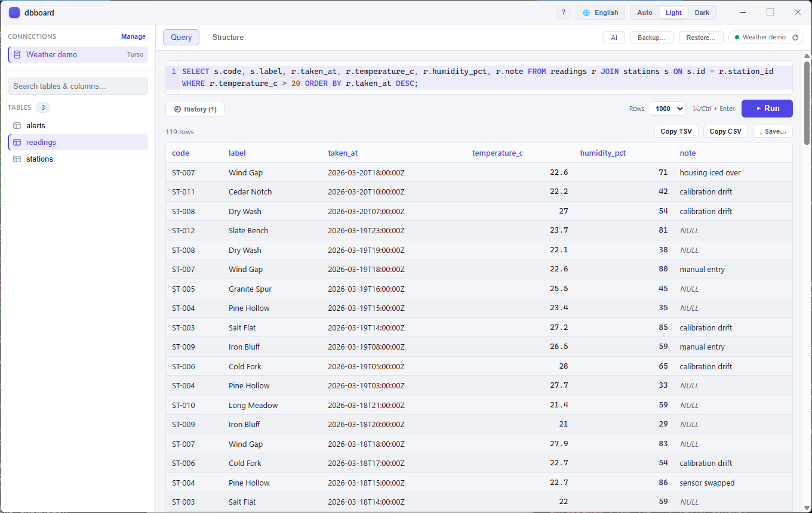Switch to the Query tab
This screenshot has width=812, height=513.
coord(181,37)
